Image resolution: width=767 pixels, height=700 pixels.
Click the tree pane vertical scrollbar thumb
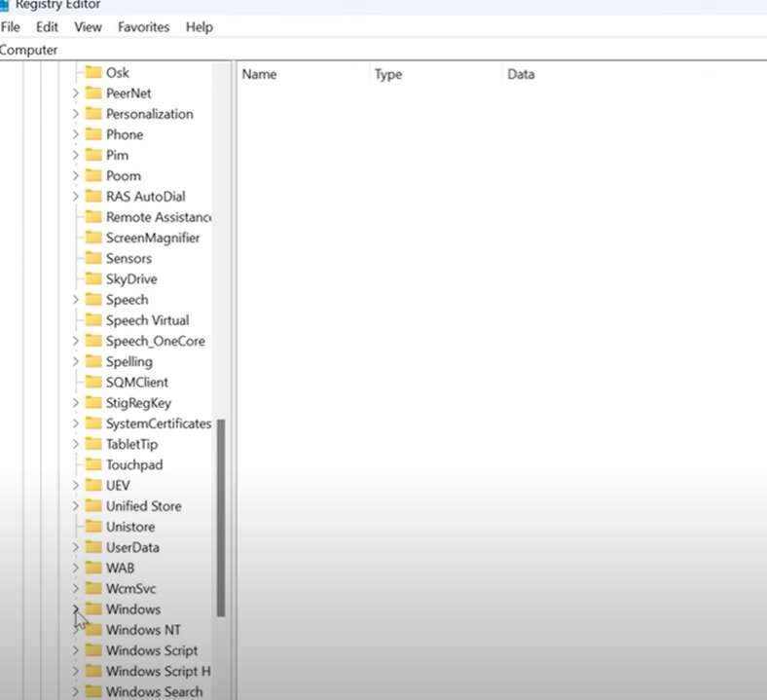[221, 518]
